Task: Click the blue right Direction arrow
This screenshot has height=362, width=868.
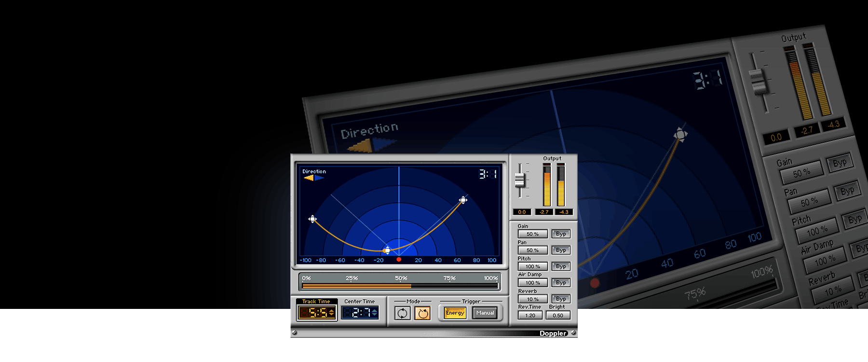Action: pos(319,178)
